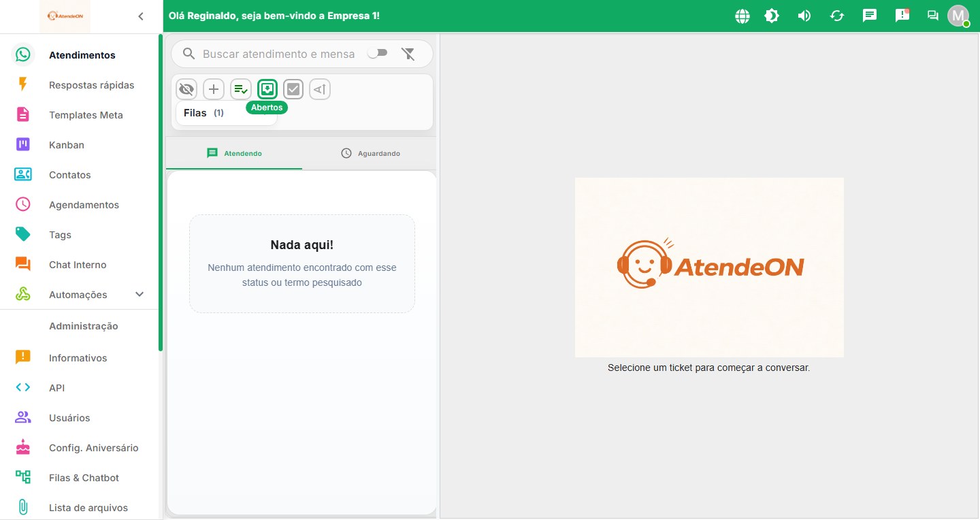980x520 pixels.
Task: Open the language globe icon
Action: [x=742, y=16]
